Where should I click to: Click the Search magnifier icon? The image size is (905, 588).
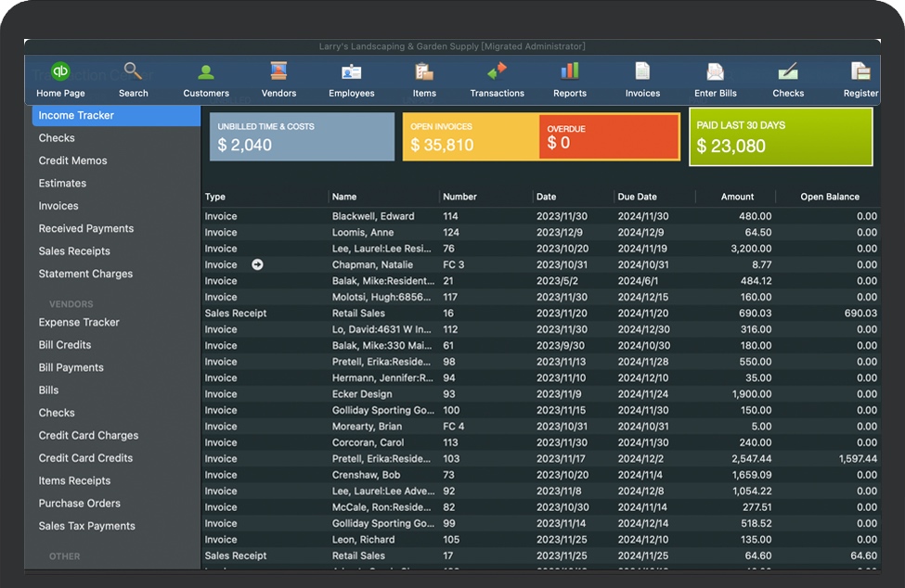(133, 72)
